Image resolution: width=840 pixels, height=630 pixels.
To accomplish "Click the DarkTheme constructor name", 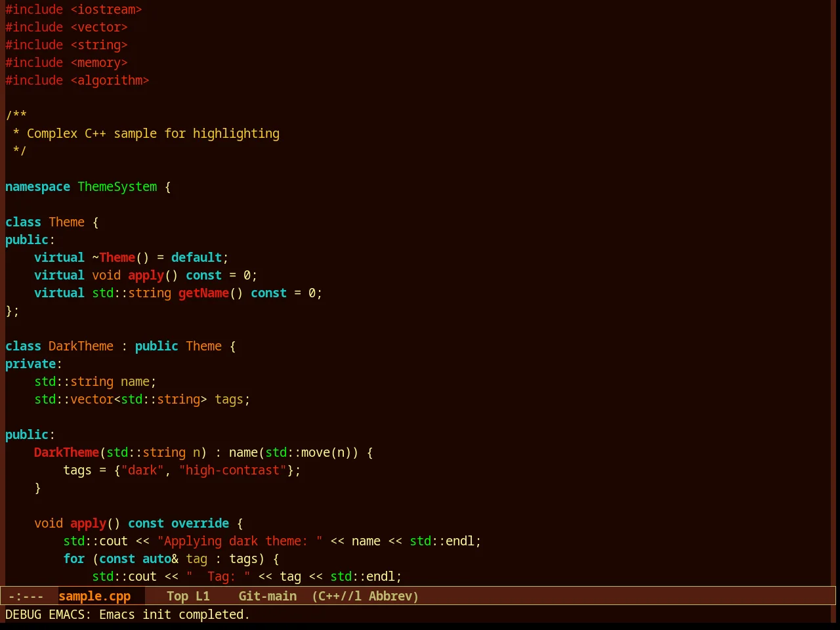I will [66, 452].
